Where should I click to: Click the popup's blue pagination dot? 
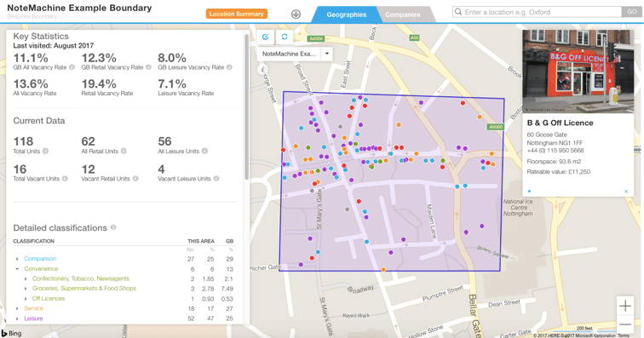[529, 192]
